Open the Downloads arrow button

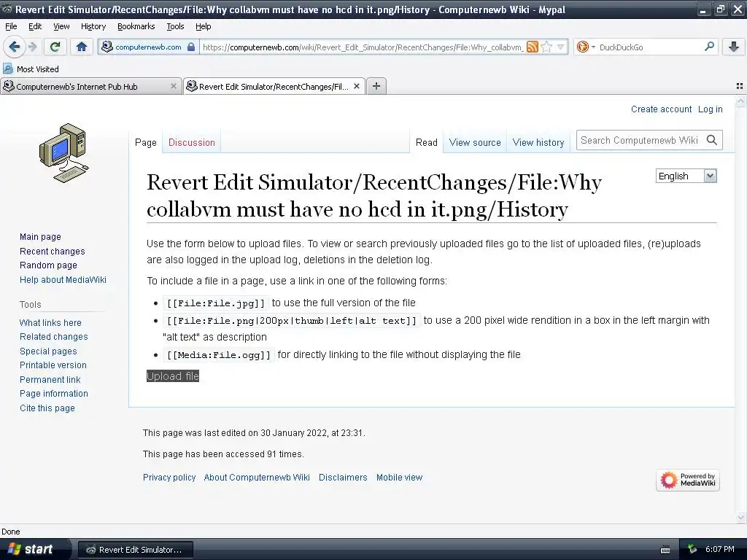click(734, 47)
